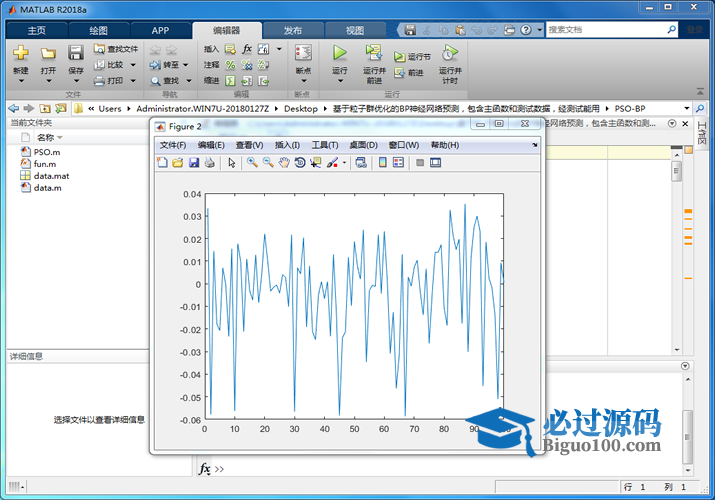
Task: Click the New (新建) script icon
Action: [21, 53]
